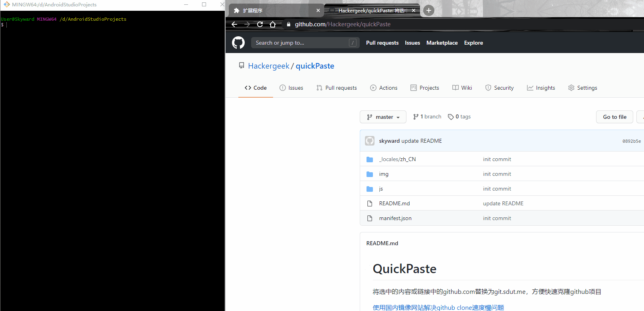Viewport: 644px width, 311px height.
Task: Click the js folder icon
Action: tap(370, 189)
